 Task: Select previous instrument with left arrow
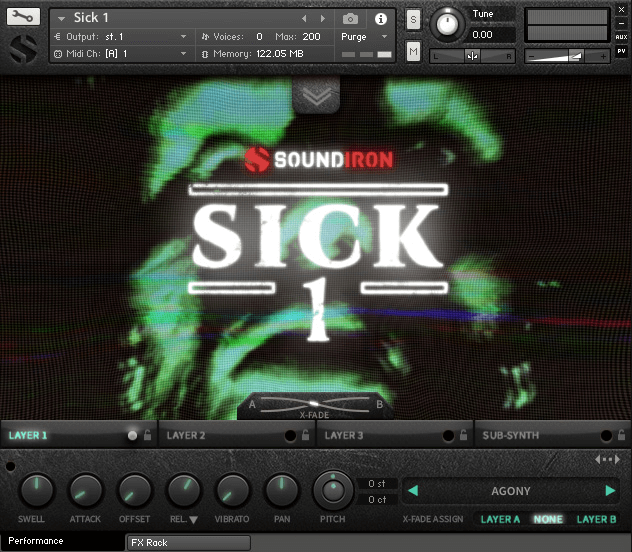tap(305, 18)
